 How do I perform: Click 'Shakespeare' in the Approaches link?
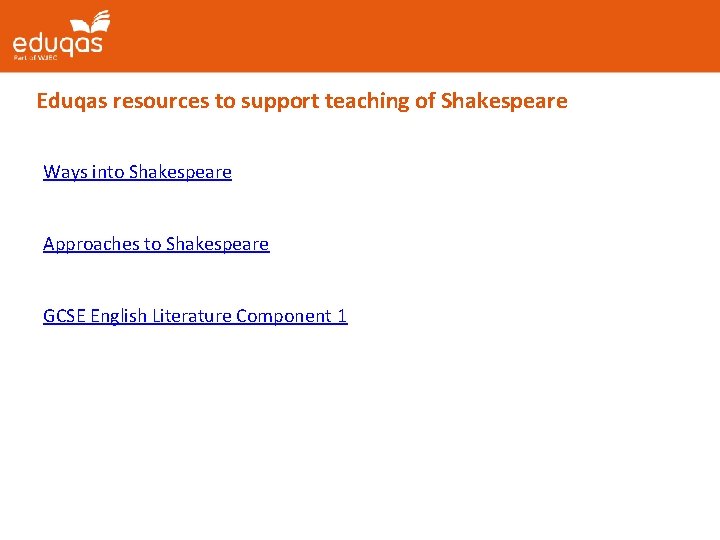point(217,244)
